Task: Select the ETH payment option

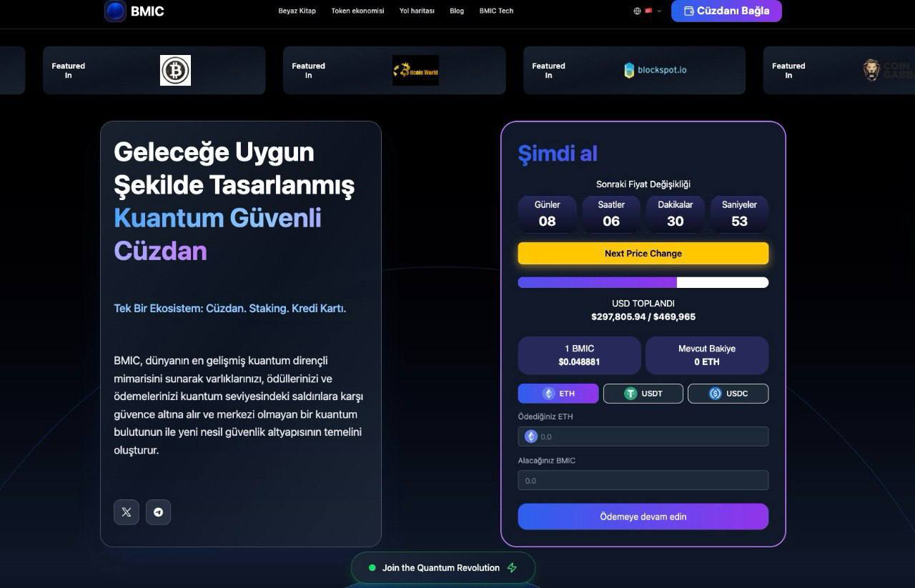Action: tap(558, 393)
